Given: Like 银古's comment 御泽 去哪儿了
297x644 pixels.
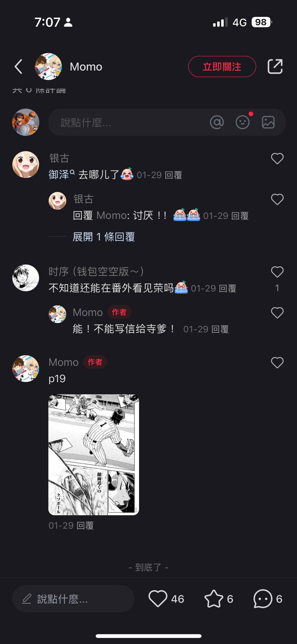Looking at the screenshot, I should 277,159.
